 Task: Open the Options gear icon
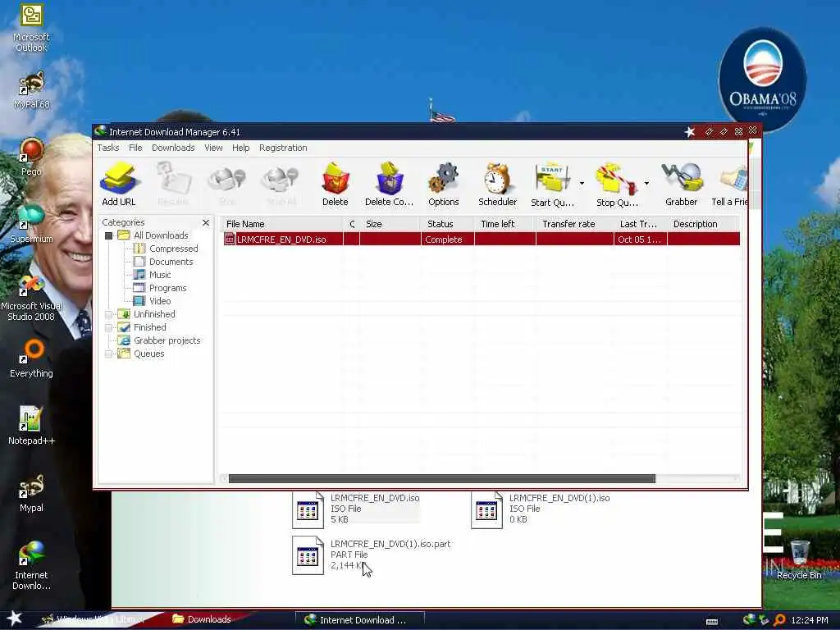444,184
